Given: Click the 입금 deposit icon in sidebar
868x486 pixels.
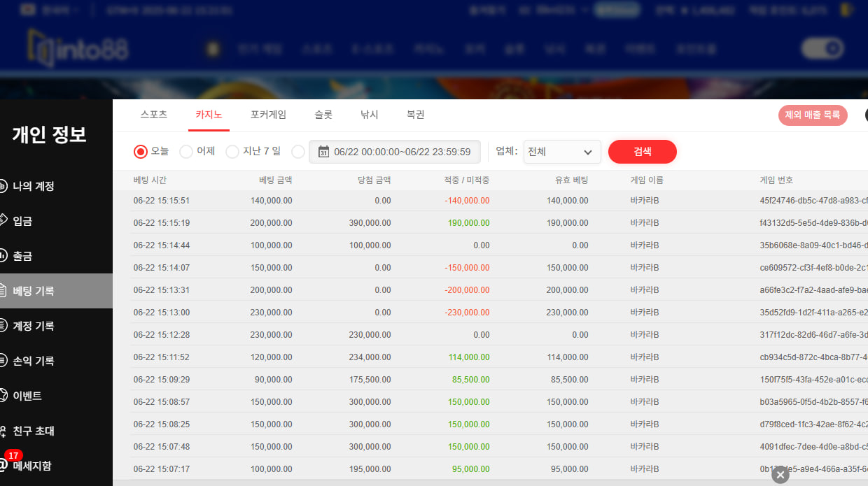Looking at the screenshot, I should [x=3, y=221].
